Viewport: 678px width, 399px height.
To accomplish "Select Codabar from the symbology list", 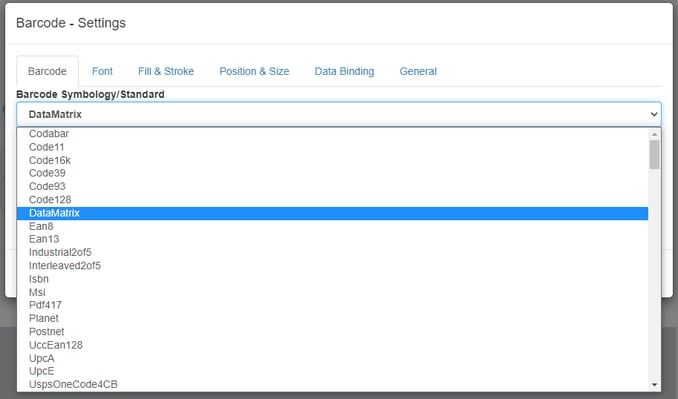I will pyautogui.click(x=332, y=134).
